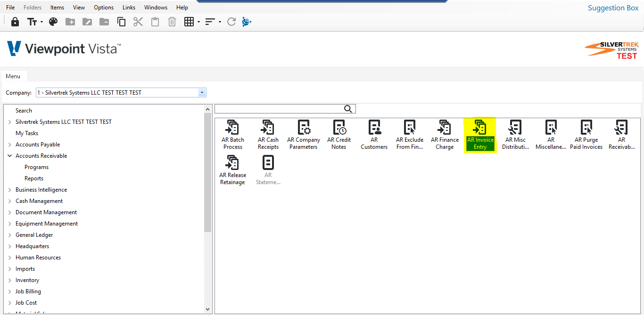Open the Items menu

tap(57, 7)
